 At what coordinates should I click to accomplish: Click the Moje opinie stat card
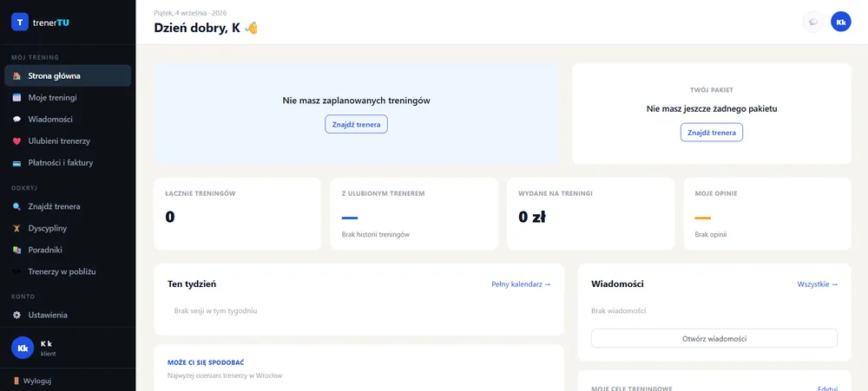[x=767, y=213]
